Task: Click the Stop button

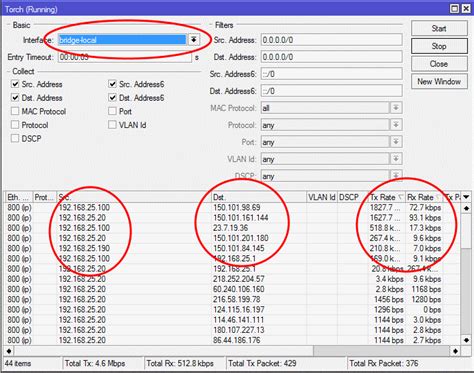Action: [x=439, y=46]
